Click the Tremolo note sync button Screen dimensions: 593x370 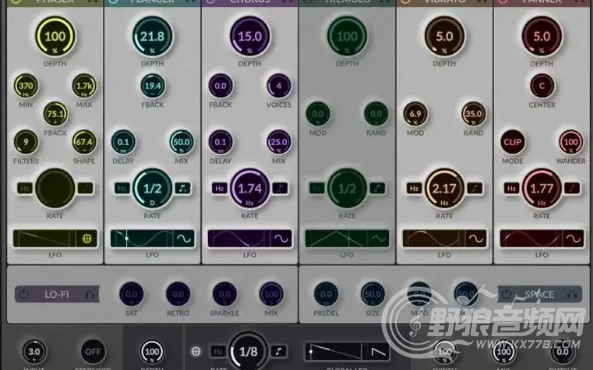tap(378, 188)
